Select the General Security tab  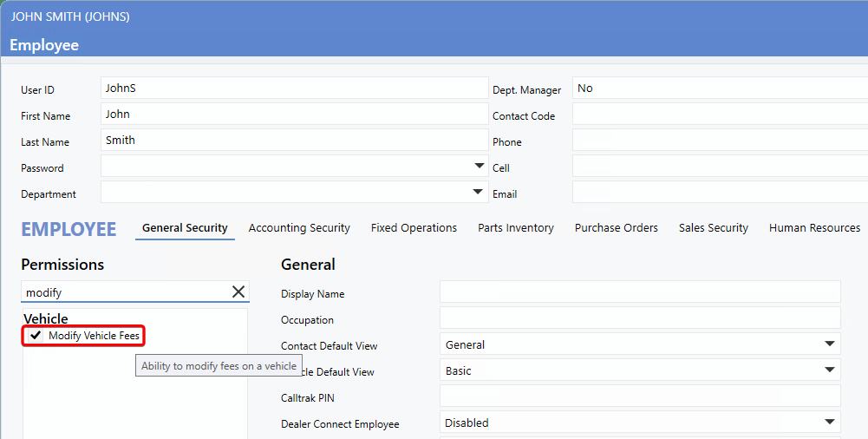pos(185,228)
